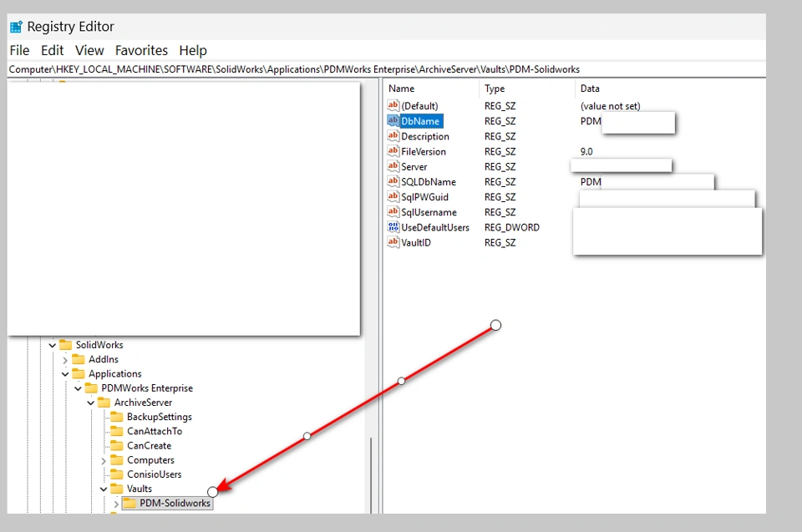
Task: Select the Description value icon
Action: pos(393,136)
